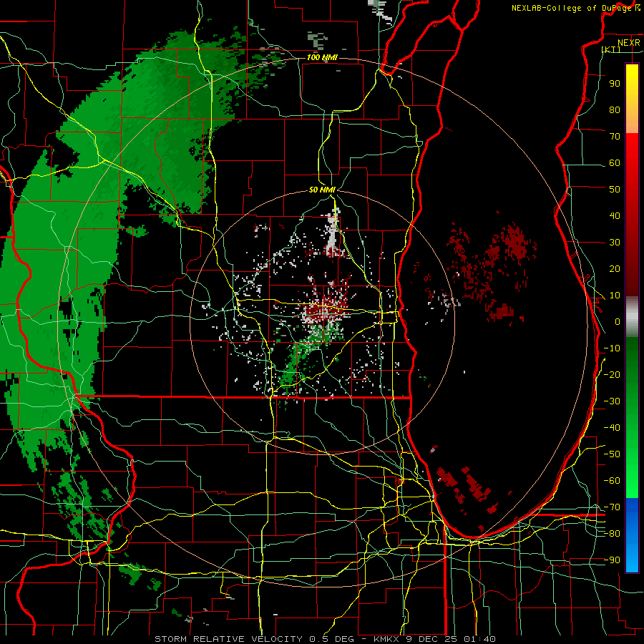Click the -30 value on velocity scale

[612, 401]
